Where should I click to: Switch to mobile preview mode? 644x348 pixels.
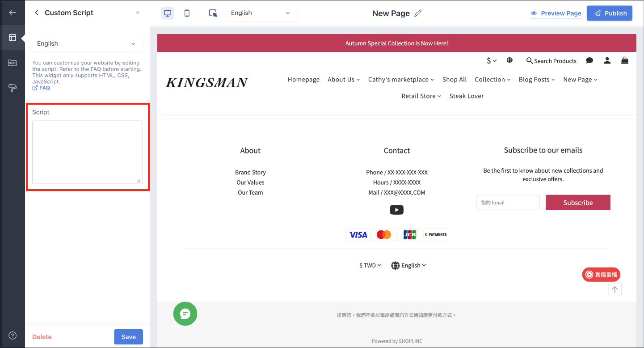point(187,13)
